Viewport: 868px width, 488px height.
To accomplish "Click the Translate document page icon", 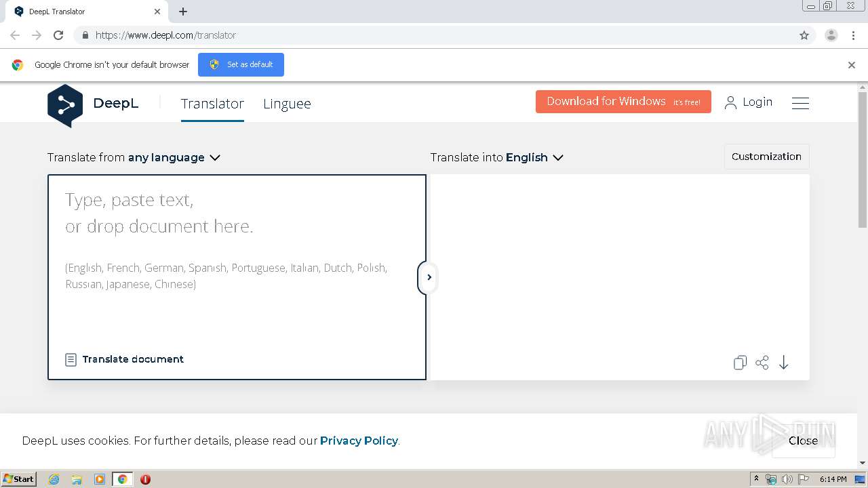I will [71, 359].
